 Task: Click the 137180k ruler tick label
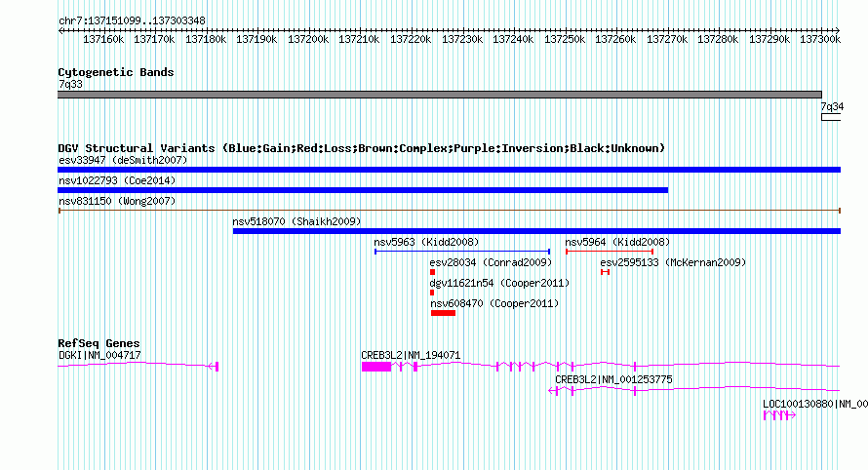tap(206, 39)
